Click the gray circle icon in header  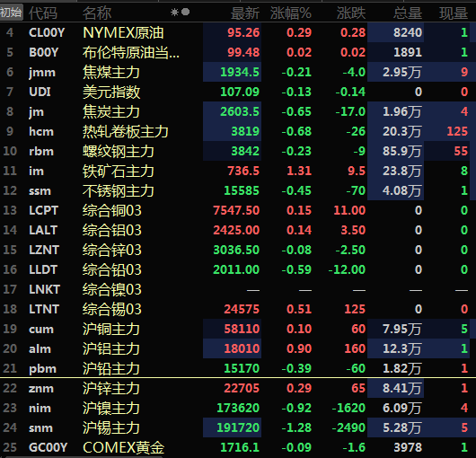185,12
